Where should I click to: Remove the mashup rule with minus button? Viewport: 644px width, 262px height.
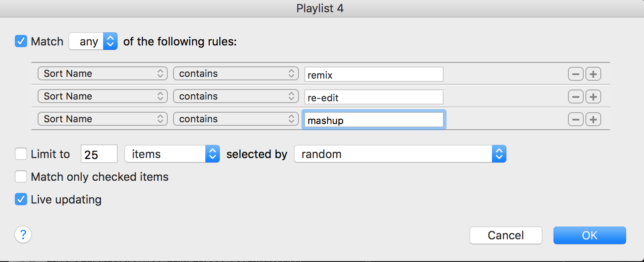click(x=575, y=120)
